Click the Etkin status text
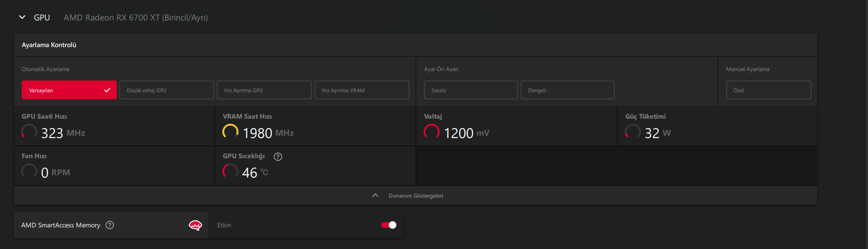This screenshot has width=868, height=249. 224,225
